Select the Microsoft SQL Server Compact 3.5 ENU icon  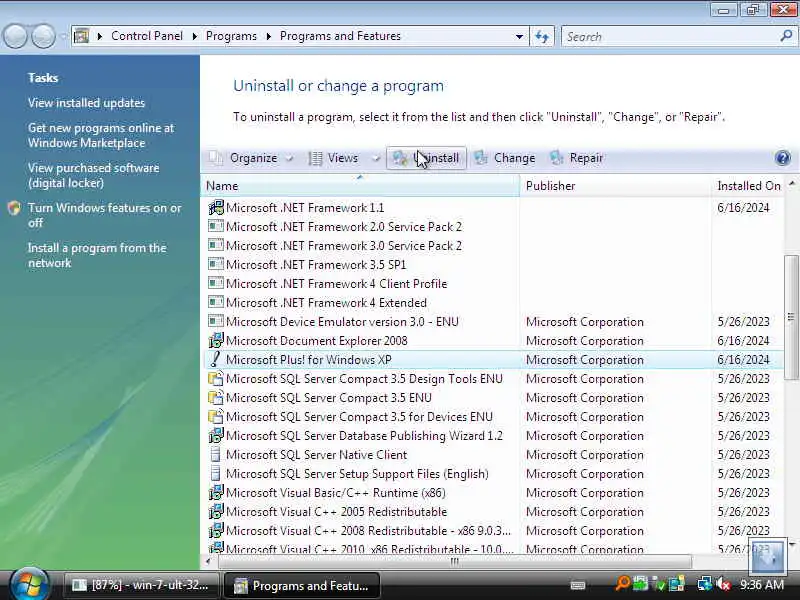[x=216, y=397]
